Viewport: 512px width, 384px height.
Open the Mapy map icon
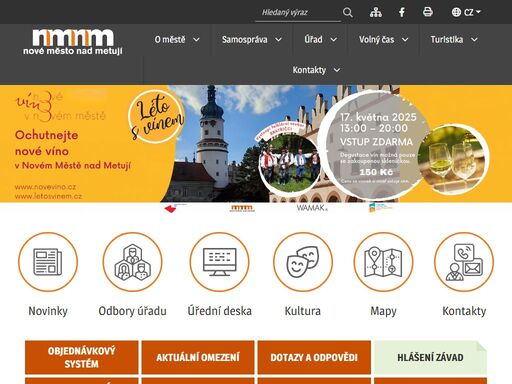[383, 262]
